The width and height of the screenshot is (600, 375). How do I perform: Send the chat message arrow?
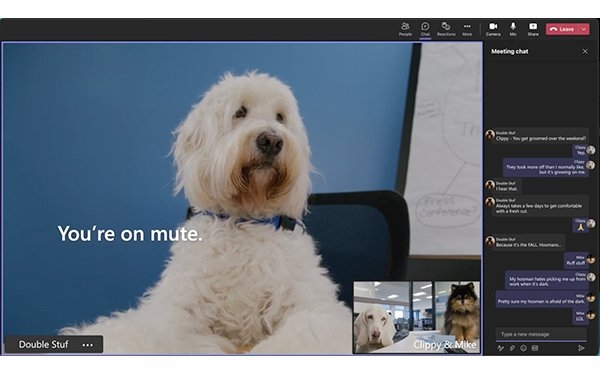click(x=581, y=348)
